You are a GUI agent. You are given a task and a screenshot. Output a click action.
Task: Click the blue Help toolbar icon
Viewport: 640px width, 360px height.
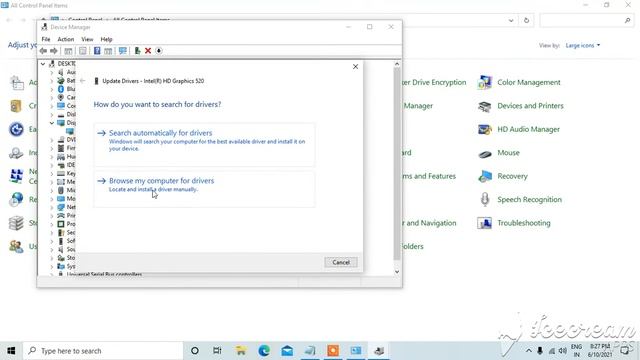[x=97, y=51]
